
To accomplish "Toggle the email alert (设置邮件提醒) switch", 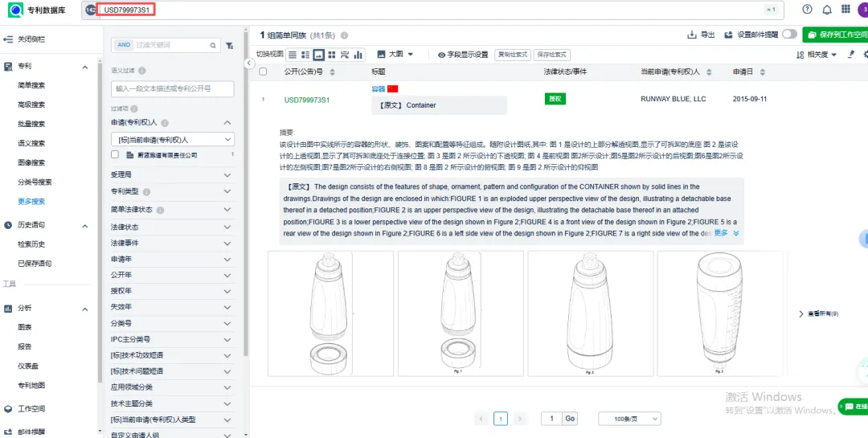I will 788,35.
